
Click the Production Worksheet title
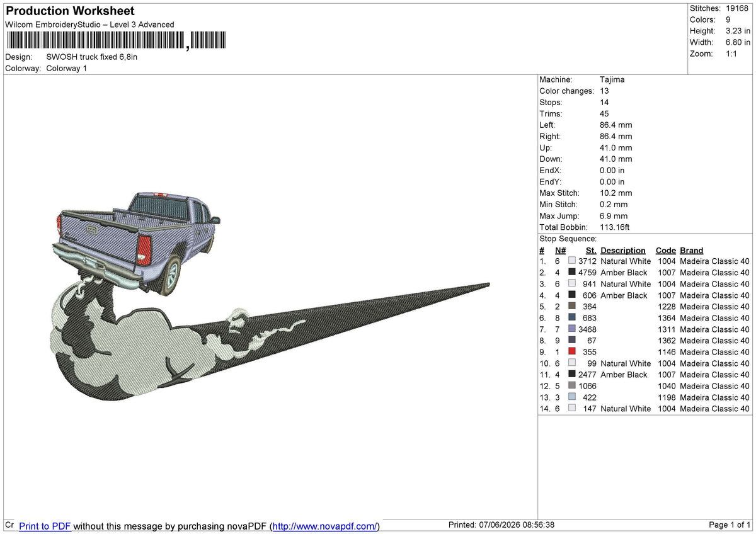pos(70,11)
